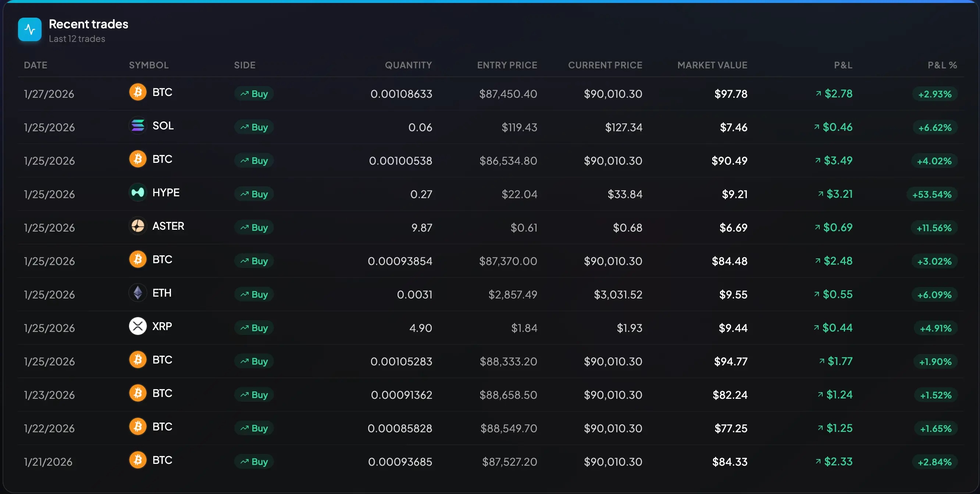The width and height of the screenshot is (980, 494).
Task: Click the Buy badge on the SOL trade
Action: click(x=254, y=127)
